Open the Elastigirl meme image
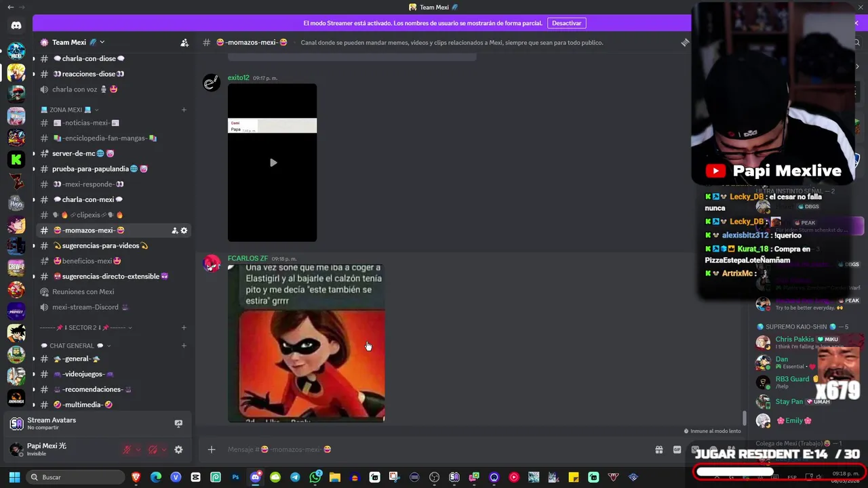Screen dimensions: 868x488 coord(306,343)
